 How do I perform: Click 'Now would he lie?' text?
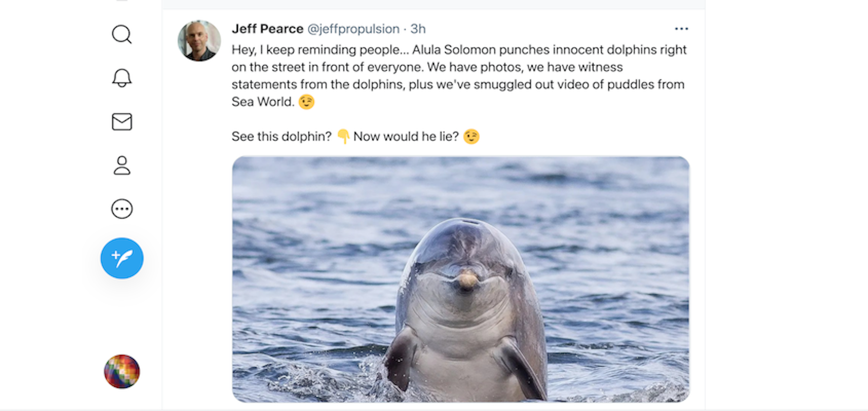tap(406, 137)
